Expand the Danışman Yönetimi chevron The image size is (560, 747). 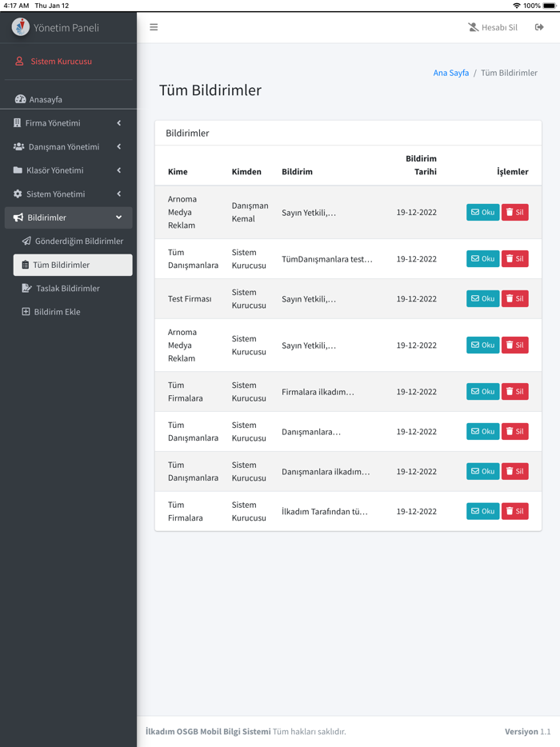pos(118,146)
